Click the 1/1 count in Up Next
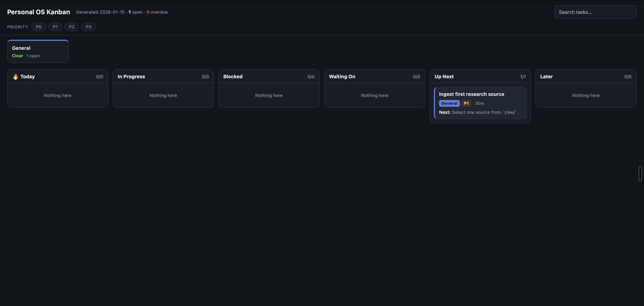 pos(523,77)
